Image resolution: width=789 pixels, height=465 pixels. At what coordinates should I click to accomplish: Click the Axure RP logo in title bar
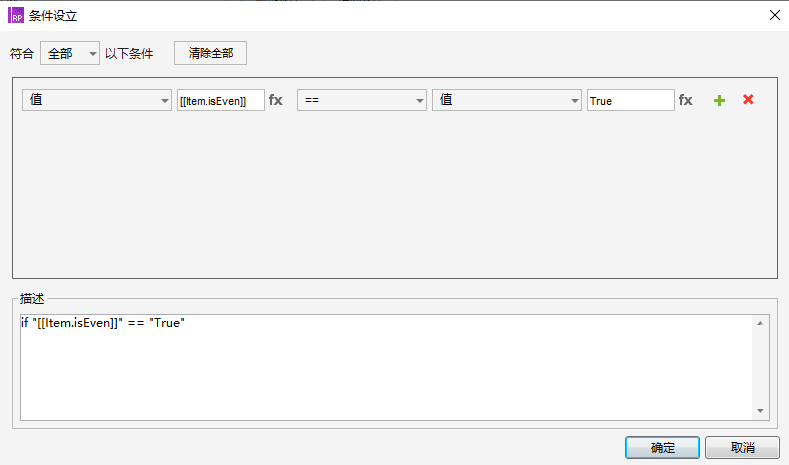(x=16, y=15)
